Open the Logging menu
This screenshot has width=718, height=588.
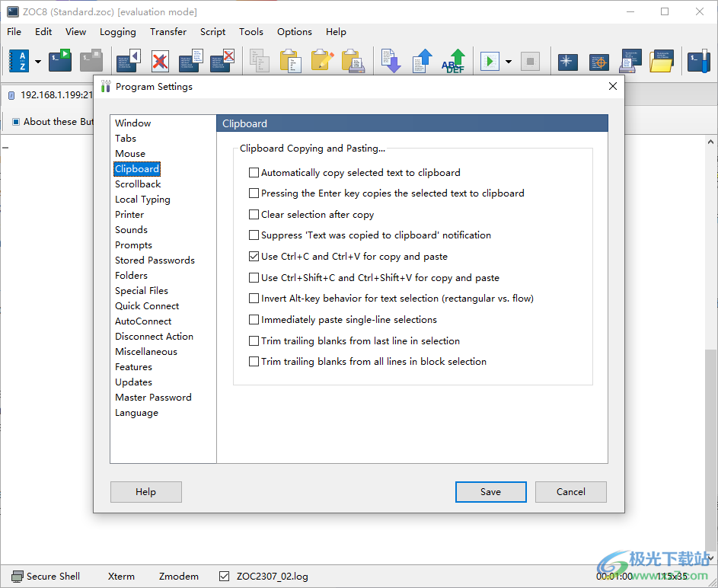(117, 32)
